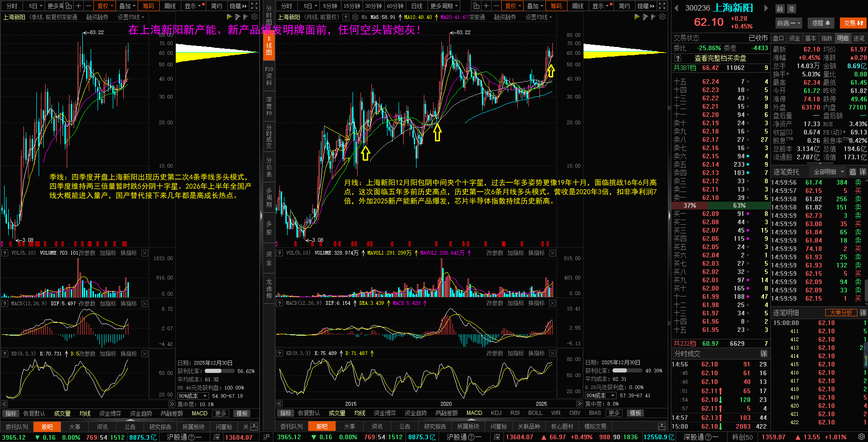
Task: Zoom out right chart with minus icon
Action: pyautogui.click(x=496, y=6)
